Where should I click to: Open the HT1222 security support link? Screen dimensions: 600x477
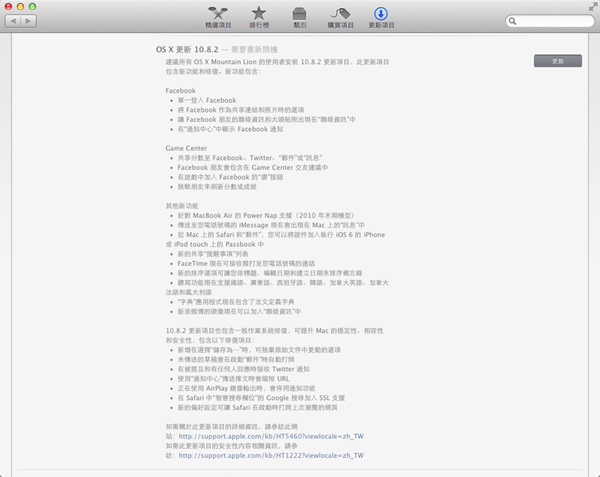coord(271,455)
